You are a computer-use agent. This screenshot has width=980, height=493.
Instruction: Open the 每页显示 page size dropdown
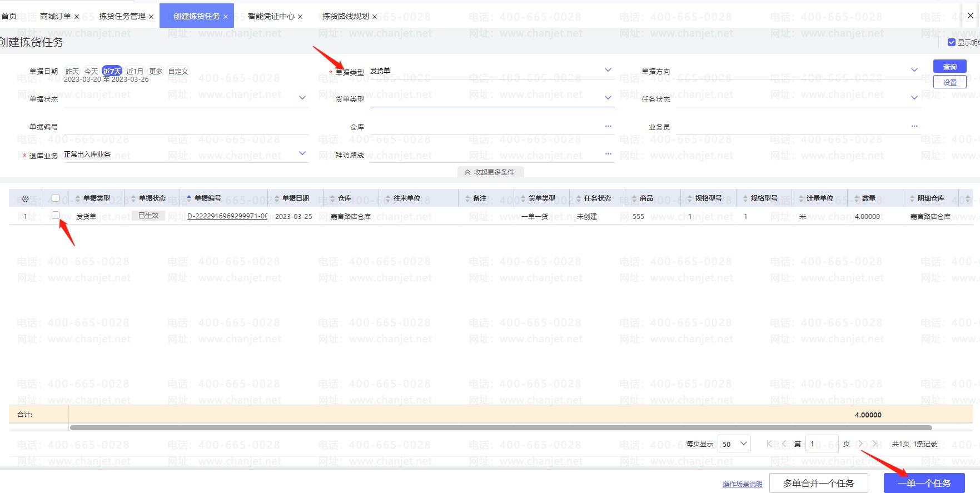coord(734,444)
